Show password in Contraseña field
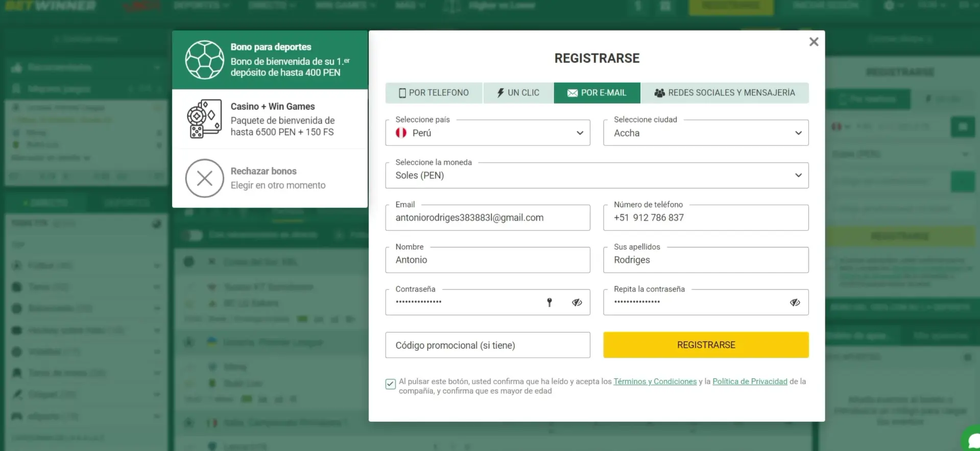The height and width of the screenshot is (451, 980). (x=577, y=302)
